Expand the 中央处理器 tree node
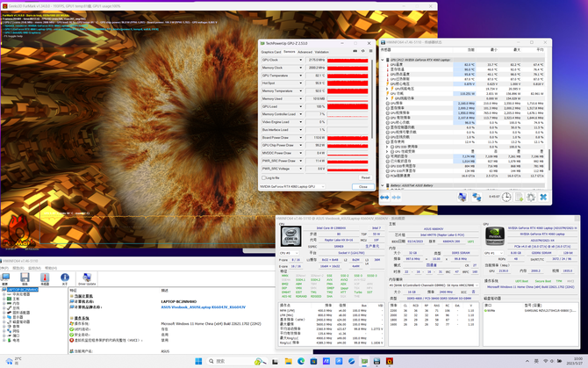Screen dimensions: 588x368 click(4, 294)
